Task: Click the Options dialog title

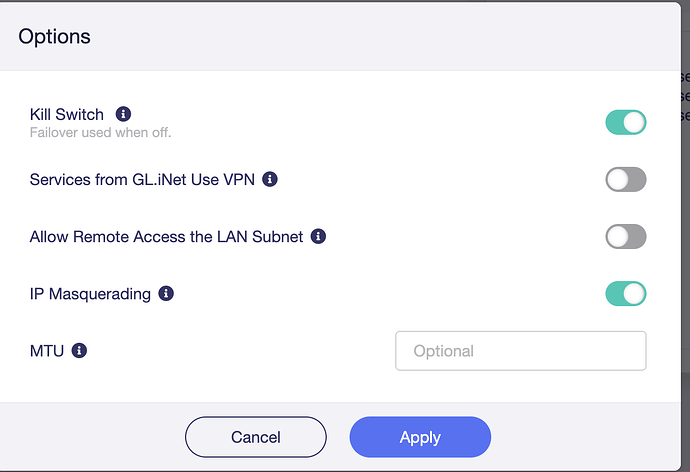Action: tap(55, 37)
